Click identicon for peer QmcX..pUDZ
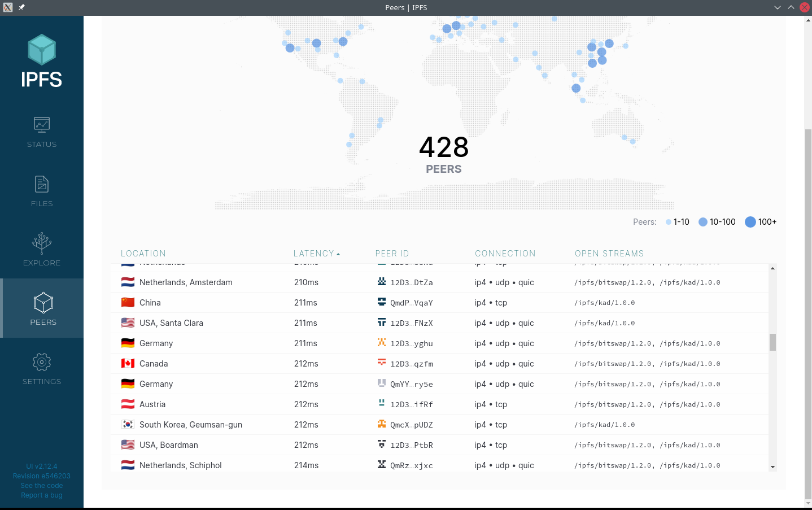Image resolution: width=812 pixels, height=510 pixels. click(x=382, y=424)
